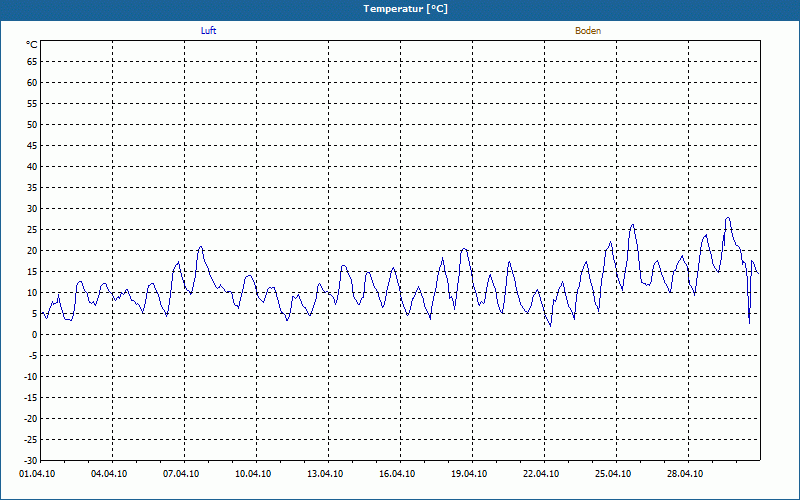Image resolution: width=800 pixels, height=500 pixels.
Task: Select date label 07.04.10
Action: [181, 474]
